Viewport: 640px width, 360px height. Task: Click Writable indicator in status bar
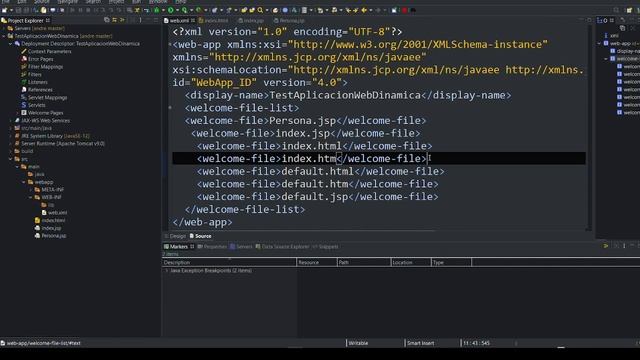pos(358,343)
